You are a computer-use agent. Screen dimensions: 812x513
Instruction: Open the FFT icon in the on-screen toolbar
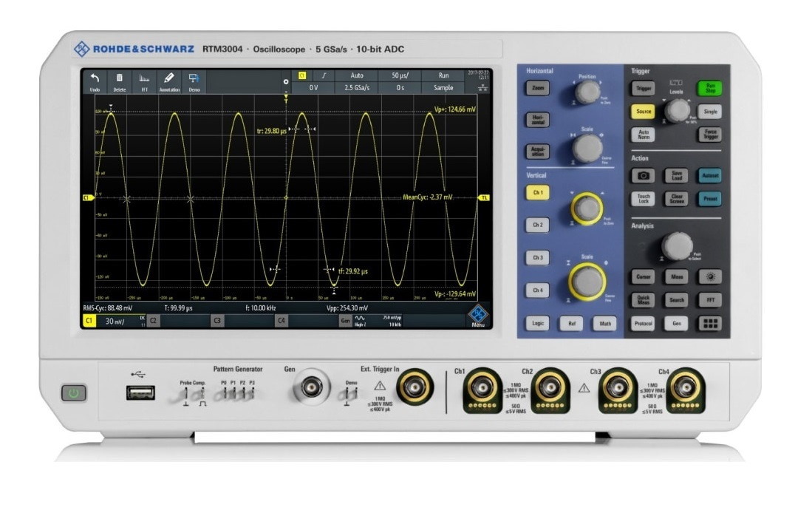pyautogui.click(x=144, y=80)
